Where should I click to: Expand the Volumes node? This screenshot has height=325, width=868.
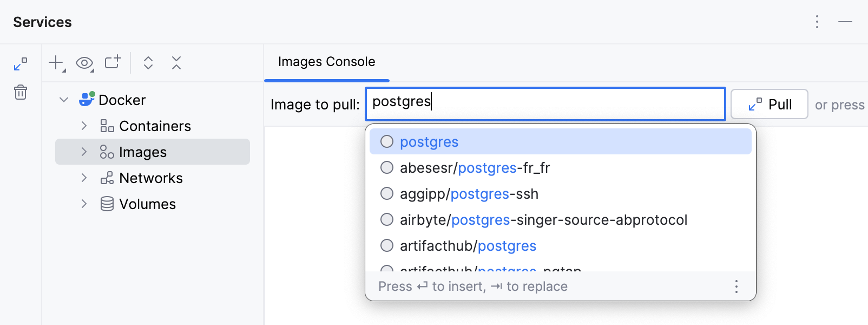point(84,204)
